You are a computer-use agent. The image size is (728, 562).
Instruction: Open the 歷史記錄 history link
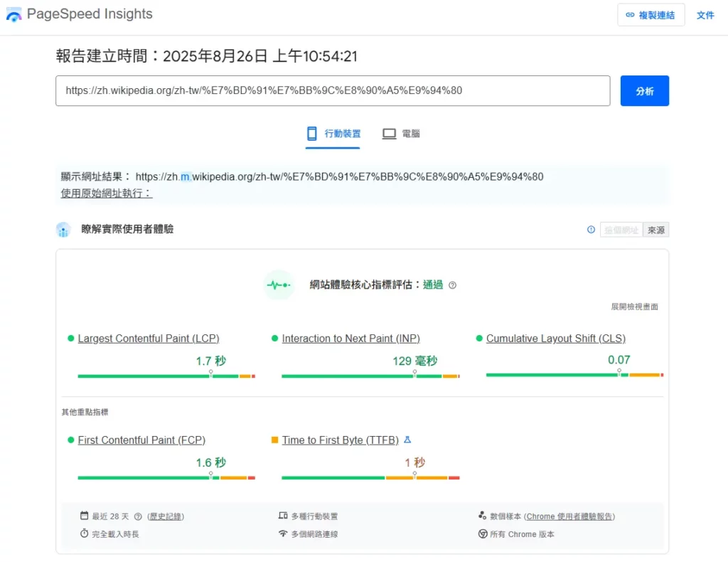[166, 516]
